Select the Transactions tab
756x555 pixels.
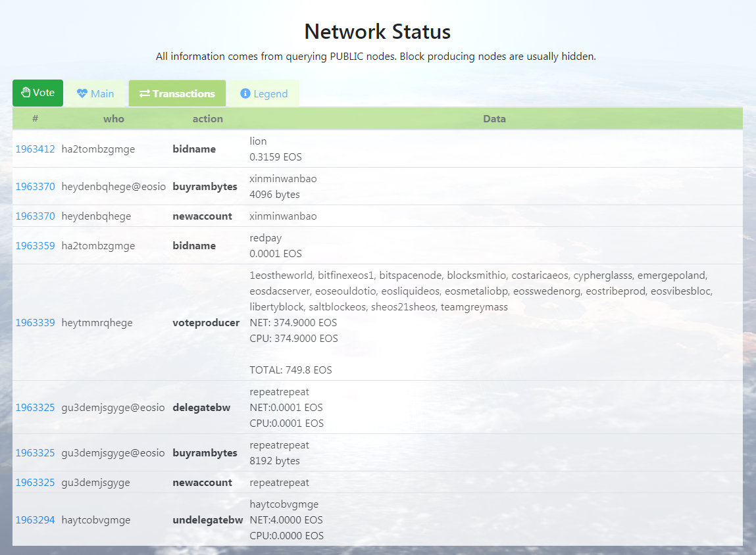click(177, 93)
